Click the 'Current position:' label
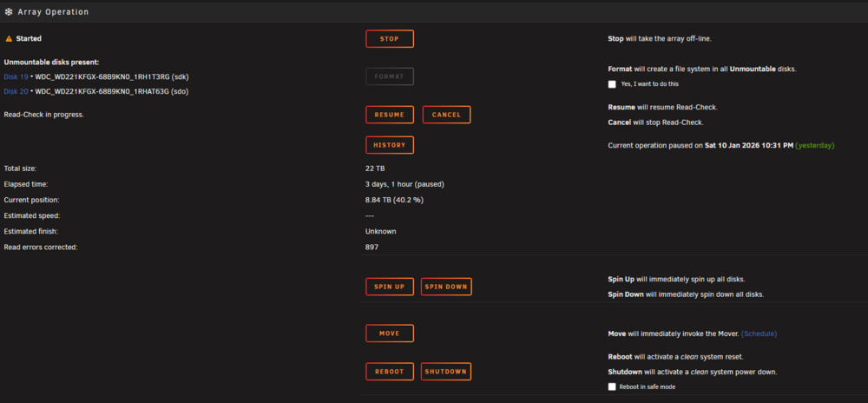The width and height of the screenshot is (868, 403). (31, 200)
